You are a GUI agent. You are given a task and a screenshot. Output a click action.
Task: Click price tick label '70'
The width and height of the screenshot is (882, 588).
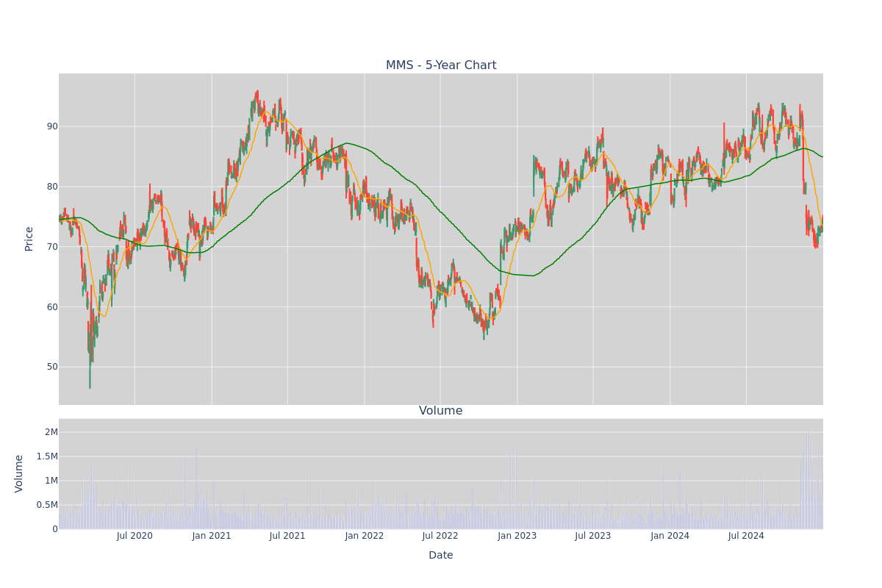(52, 247)
